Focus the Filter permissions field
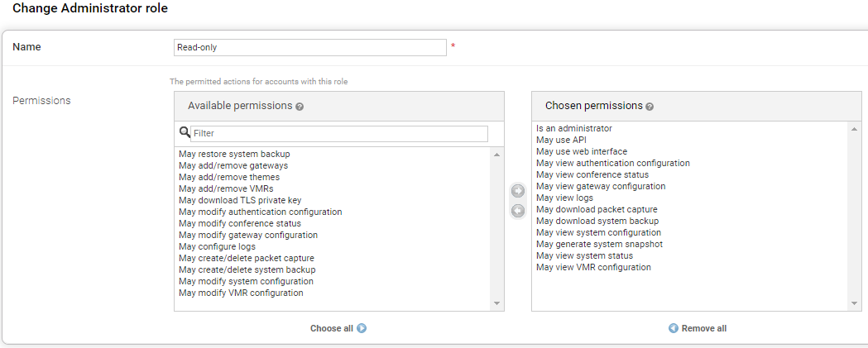The height and width of the screenshot is (348, 868). [x=338, y=133]
